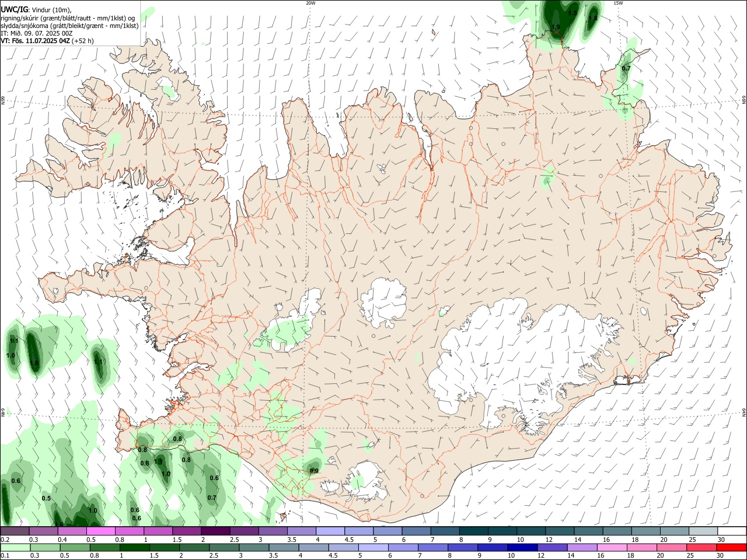
Task: Click the '0.7' value on the northeast peninsula
Action: coord(626,68)
